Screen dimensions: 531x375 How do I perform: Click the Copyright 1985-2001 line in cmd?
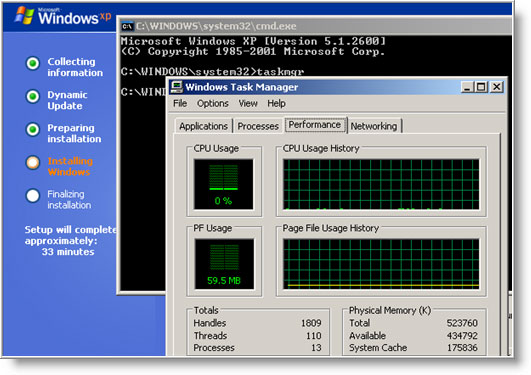pyautogui.click(x=253, y=51)
